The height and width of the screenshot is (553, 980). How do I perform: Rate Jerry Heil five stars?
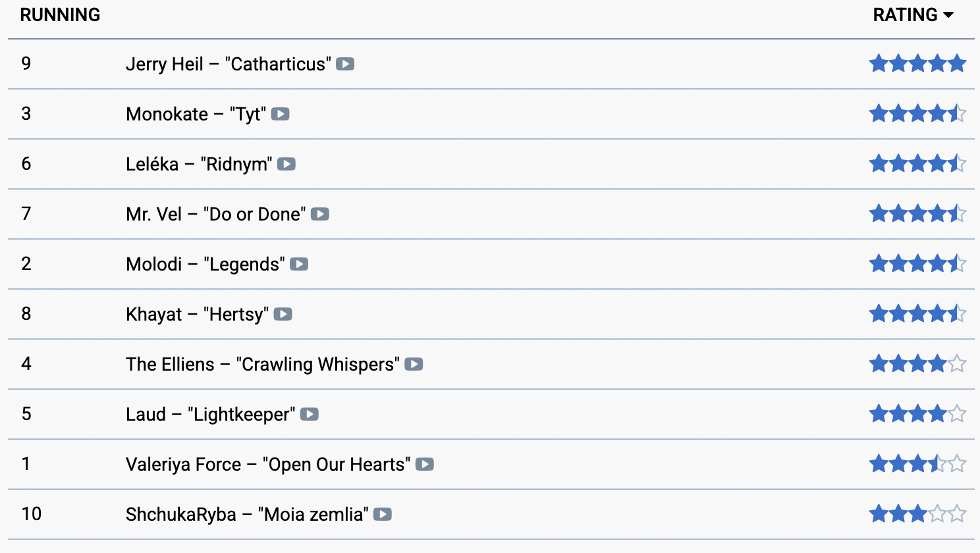957,64
